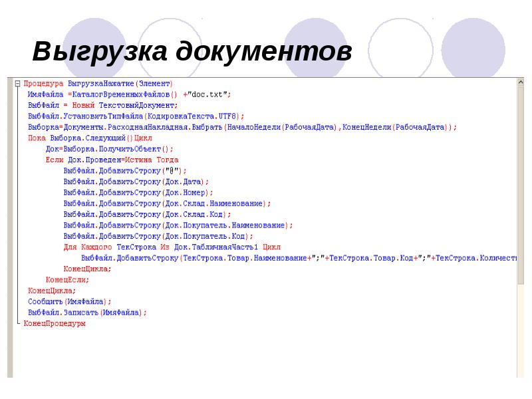Click the line 'ВыбФайл = Новый ТекстовыйДокумент;'
Viewport: 532px width, 399px height.
coord(102,105)
